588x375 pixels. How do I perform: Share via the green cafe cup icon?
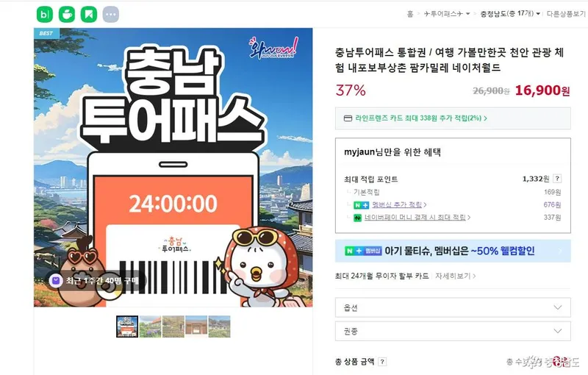tap(67, 15)
